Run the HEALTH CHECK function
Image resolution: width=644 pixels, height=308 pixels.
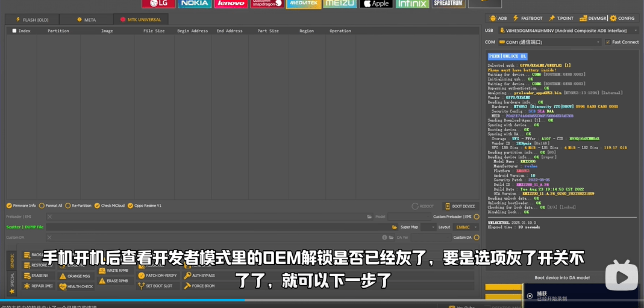pyautogui.click(x=76, y=286)
